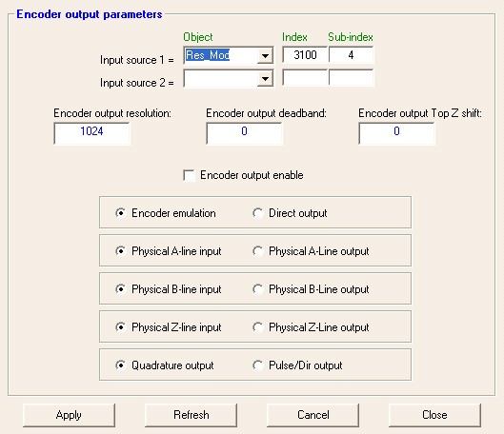The width and height of the screenshot is (504, 434).
Task: Click the Encoder output resolution field
Action: tap(91, 133)
